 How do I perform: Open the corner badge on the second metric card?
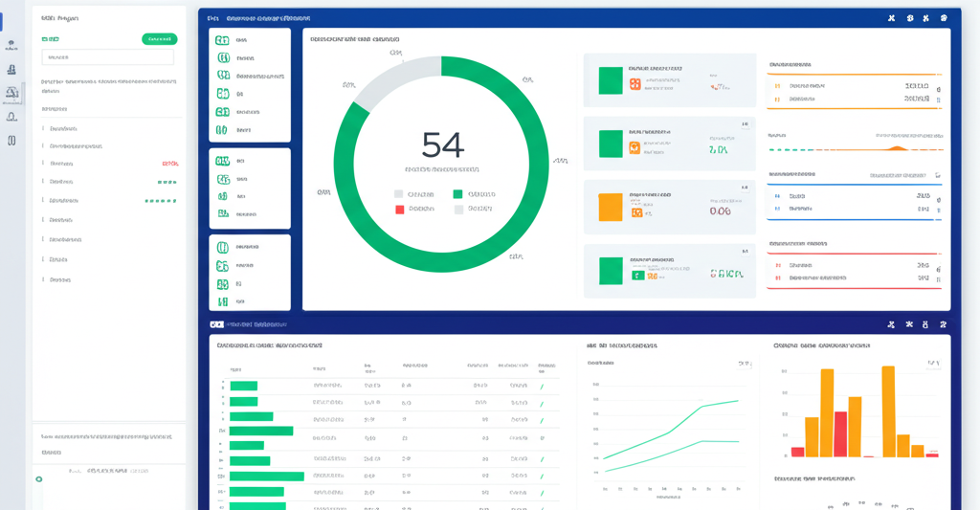point(745,124)
